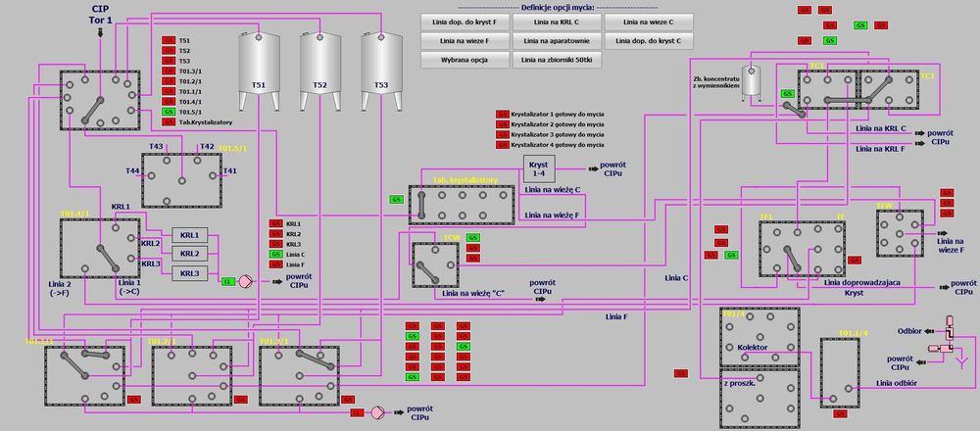Select the T52 tank
Image resolution: width=980 pixels, height=431 pixels.
click(320, 71)
